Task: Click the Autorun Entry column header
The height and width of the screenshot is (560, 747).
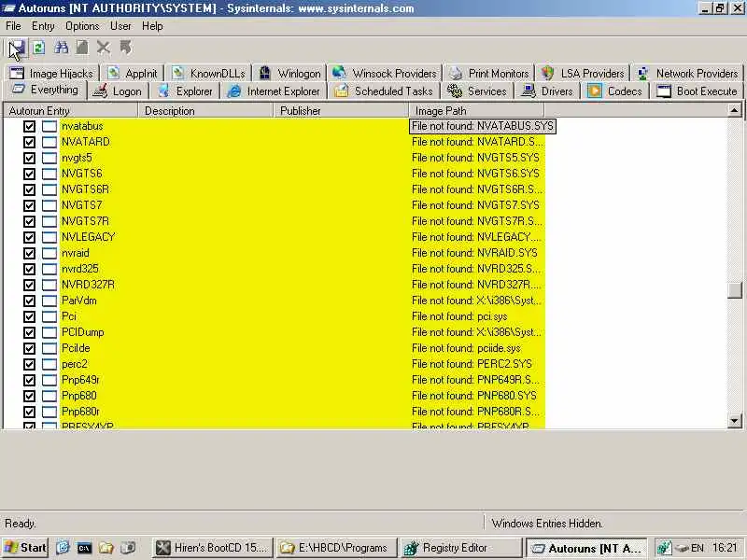Action: point(71,111)
